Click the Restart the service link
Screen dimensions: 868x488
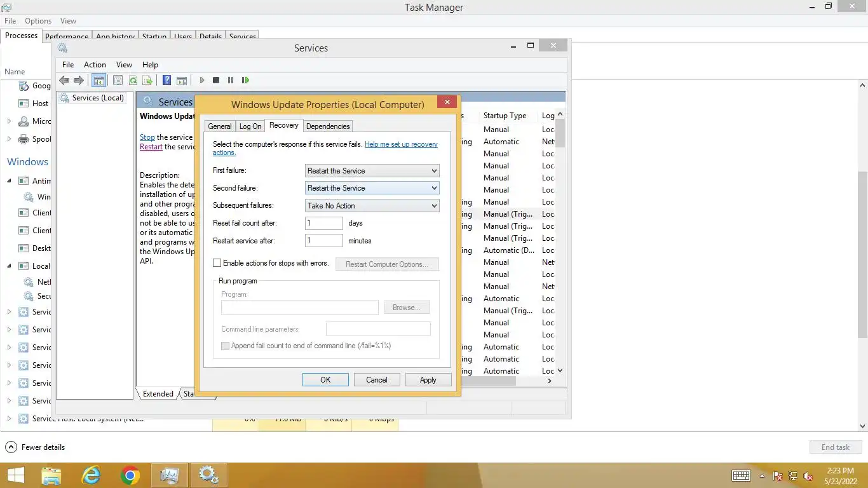coord(151,147)
